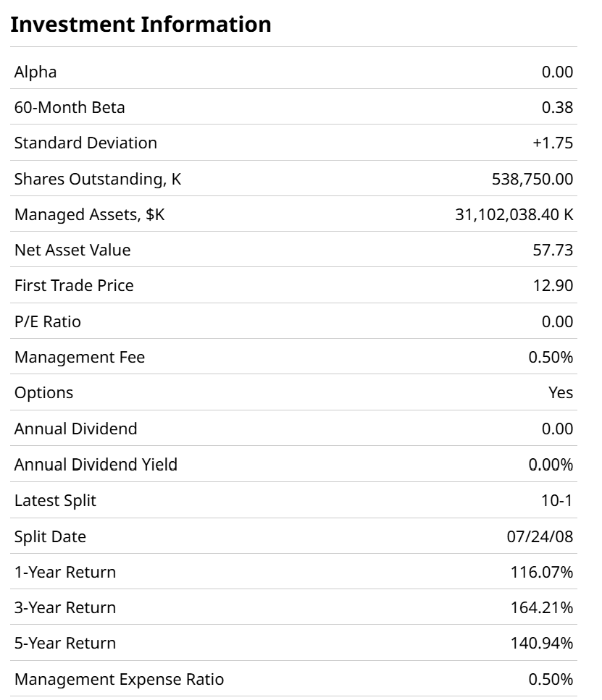Click the 1-Year Return value 116.07%
This screenshot has height=700, width=602.
point(542,572)
